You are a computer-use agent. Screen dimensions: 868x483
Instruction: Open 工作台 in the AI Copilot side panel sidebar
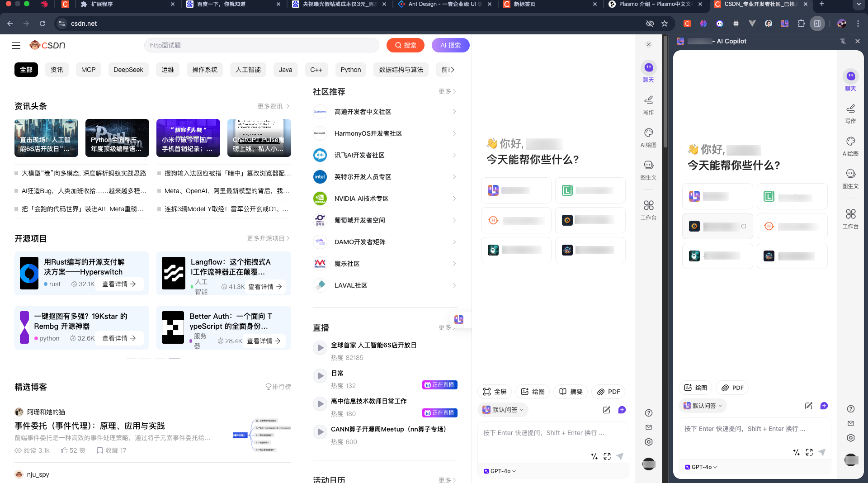point(851,219)
